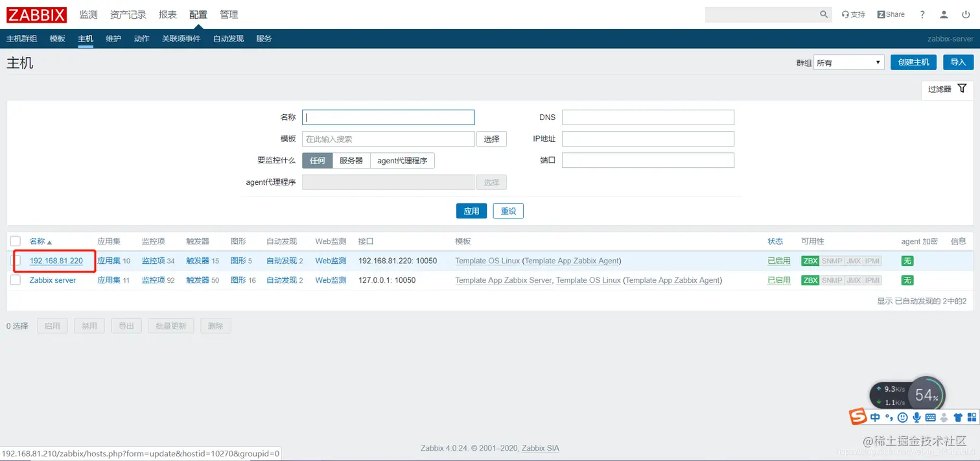Screen dimensions: 980x461
Task: Go to the 动作 submenu
Action: coord(142,39)
